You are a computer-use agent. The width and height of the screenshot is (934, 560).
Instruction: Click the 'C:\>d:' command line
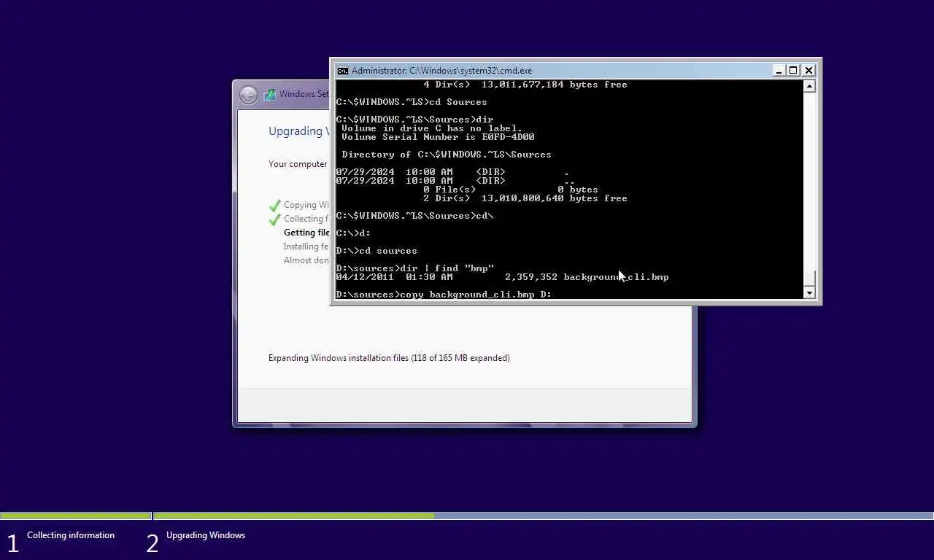(353, 233)
